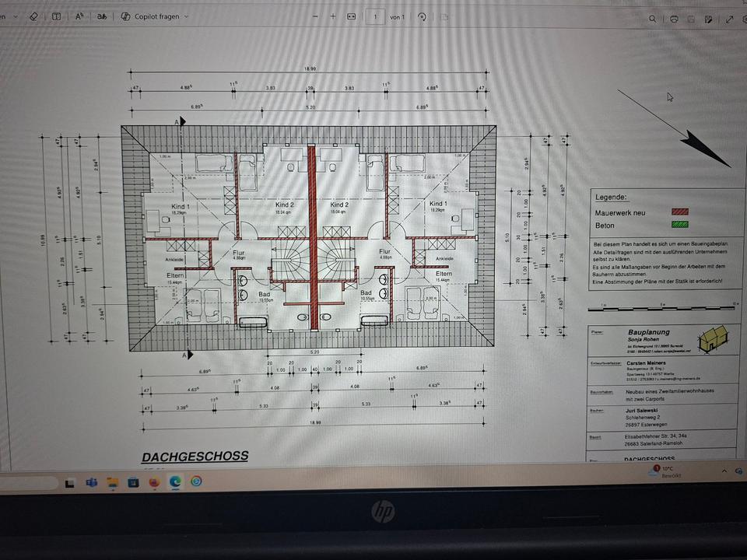Viewport: 747px width, 560px height.
Task: Click the Copilot fragen button
Action: (153, 16)
